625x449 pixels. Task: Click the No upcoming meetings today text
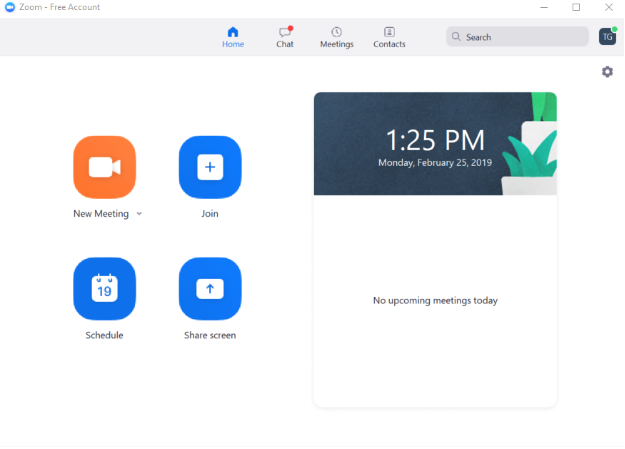pyautogui.click(x=435, y=300)
